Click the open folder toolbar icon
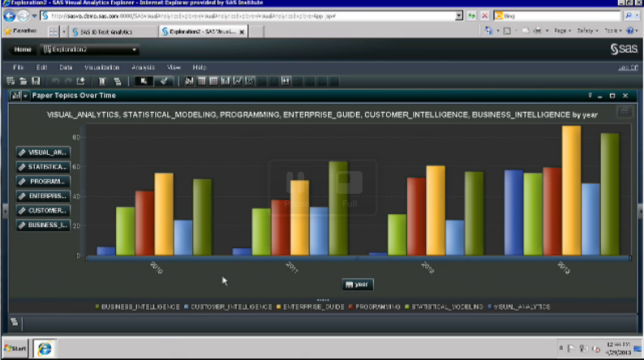 pos(23,81)
